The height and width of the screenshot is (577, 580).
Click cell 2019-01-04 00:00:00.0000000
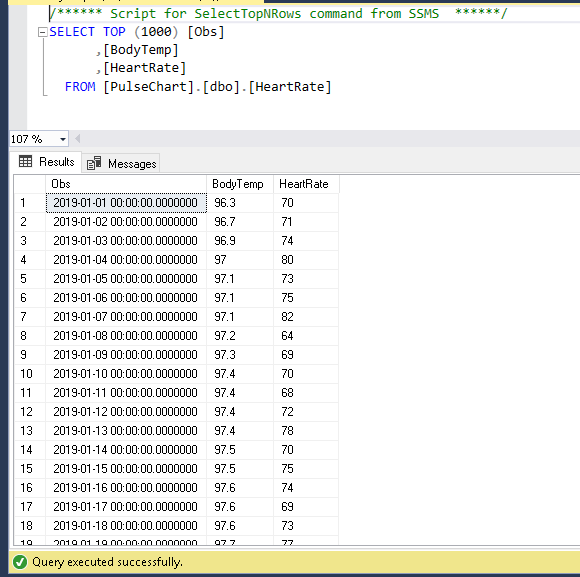[126, 260]
